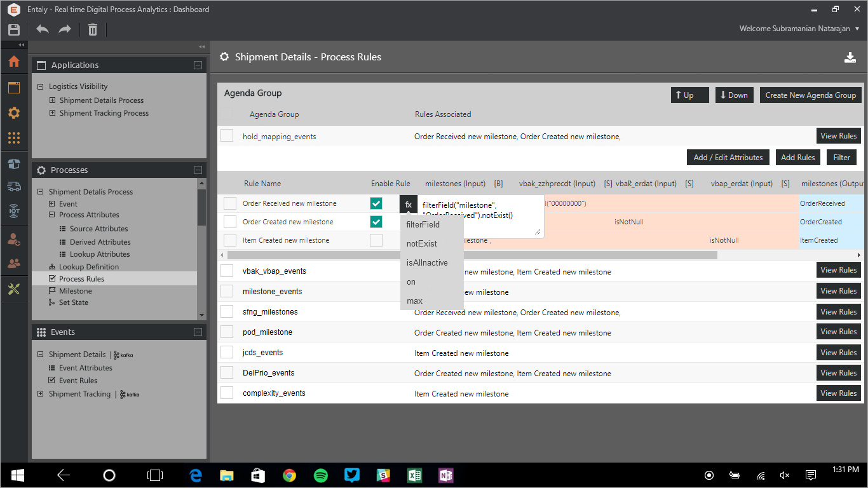Click the undo arrow icon
This screenshot has width=868, height=488.
pos(43,30)
